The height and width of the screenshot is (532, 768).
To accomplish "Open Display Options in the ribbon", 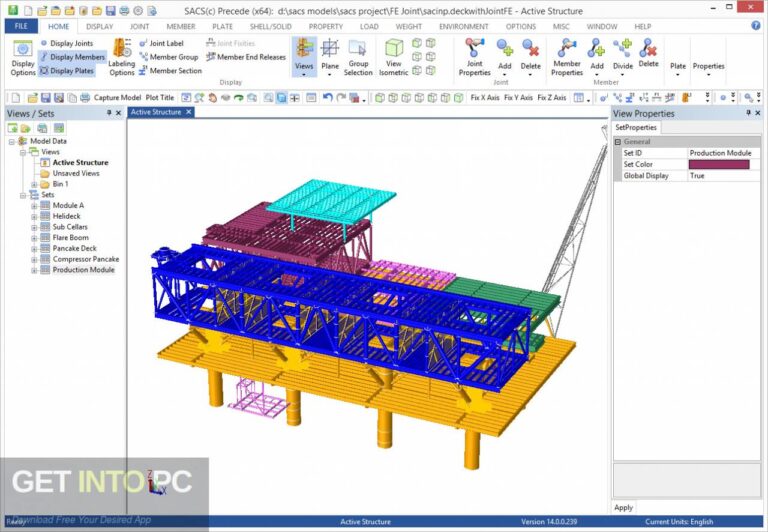I will pos(23,58).
